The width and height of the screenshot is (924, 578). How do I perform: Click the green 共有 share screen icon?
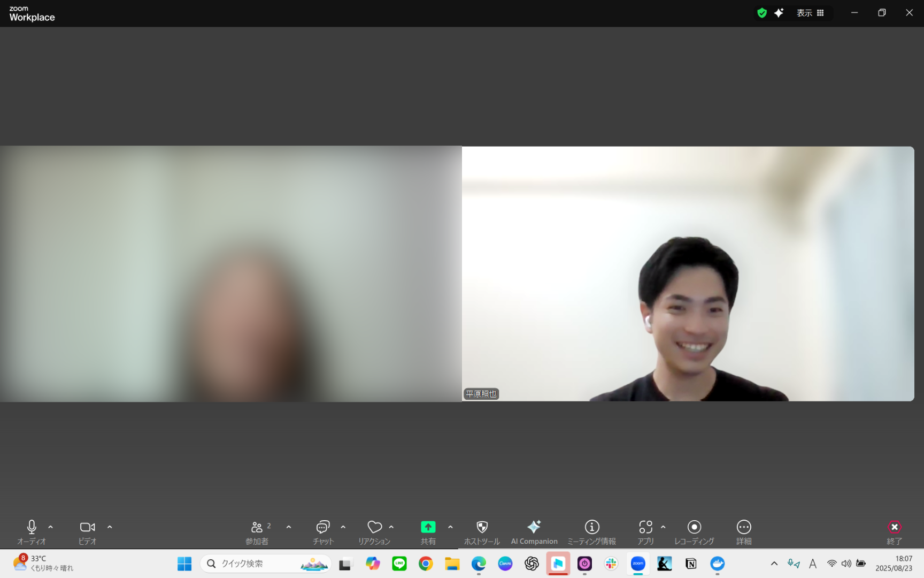point(428,527)
